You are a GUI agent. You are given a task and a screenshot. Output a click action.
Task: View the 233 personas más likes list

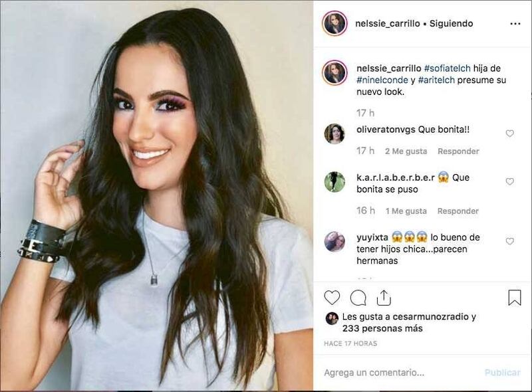[382, 328]
